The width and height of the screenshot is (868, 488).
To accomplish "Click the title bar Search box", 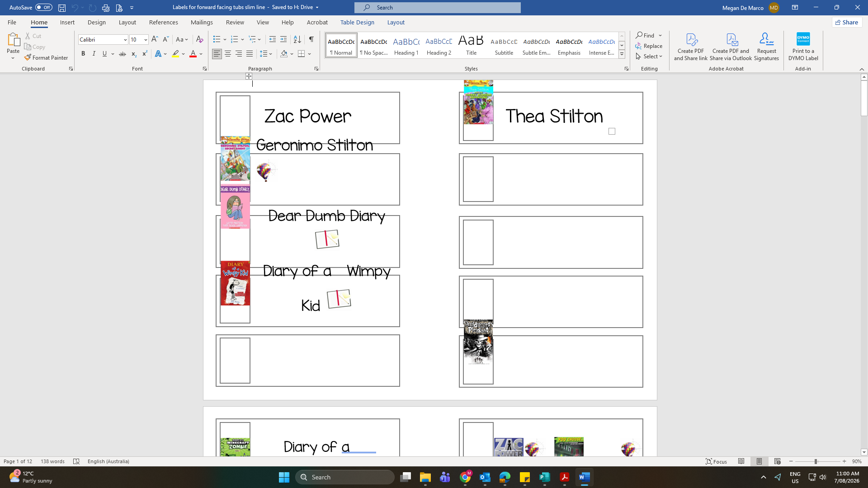I will (x=438, y=8).
